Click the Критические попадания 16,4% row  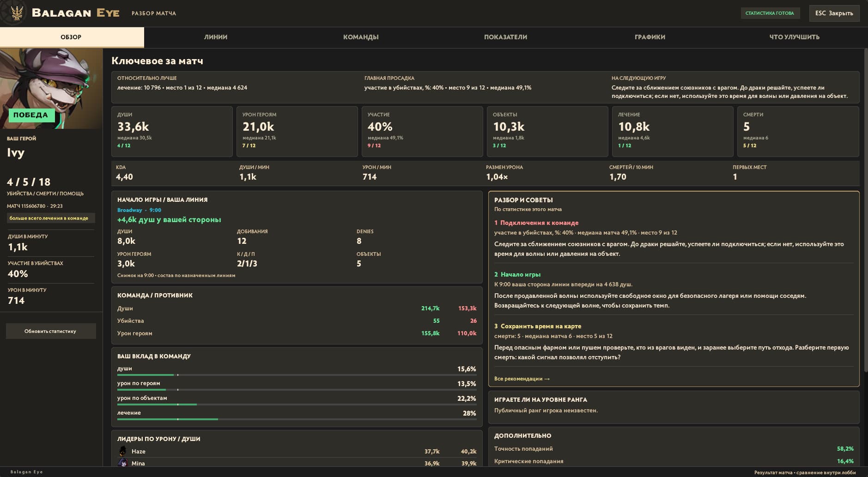point(674,461)
